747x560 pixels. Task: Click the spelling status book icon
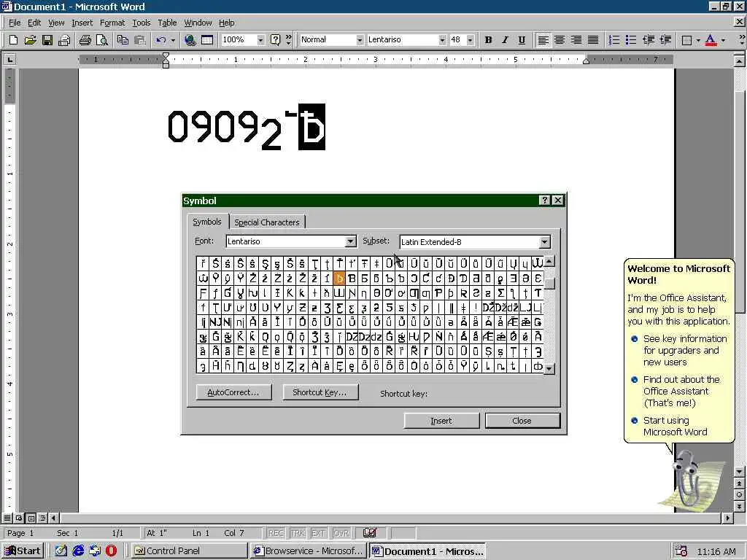[369, 533]
